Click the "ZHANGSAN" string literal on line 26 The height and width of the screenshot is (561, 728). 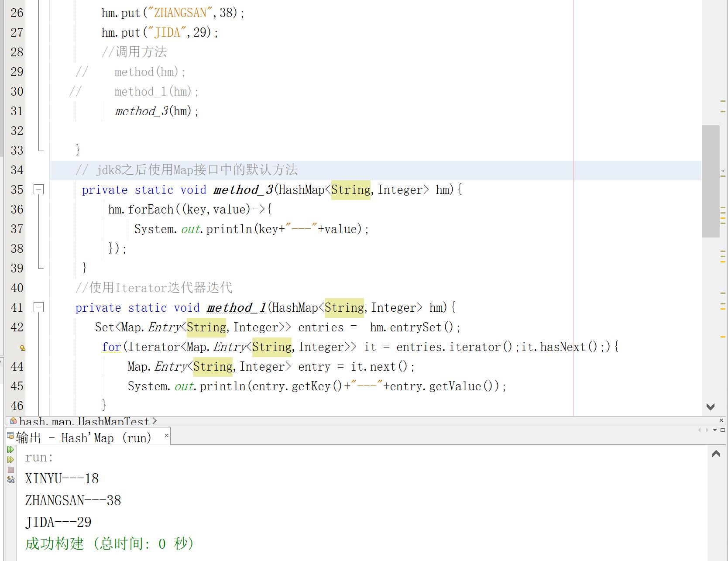click(x=180, y=13)
